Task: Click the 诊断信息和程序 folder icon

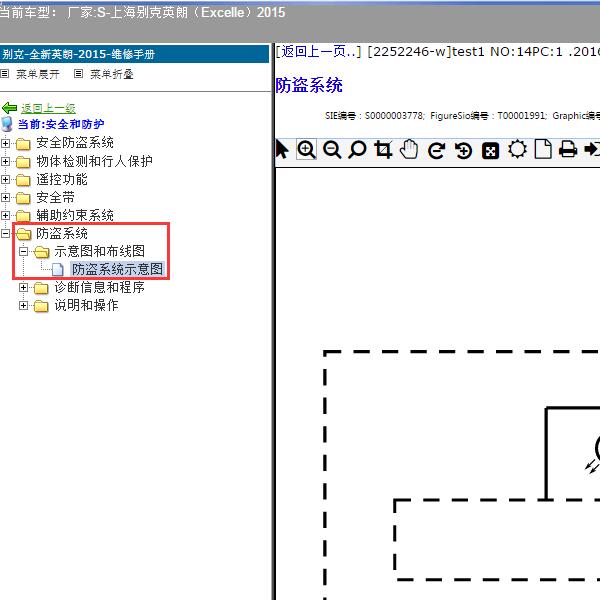Action: coord(41,288)
